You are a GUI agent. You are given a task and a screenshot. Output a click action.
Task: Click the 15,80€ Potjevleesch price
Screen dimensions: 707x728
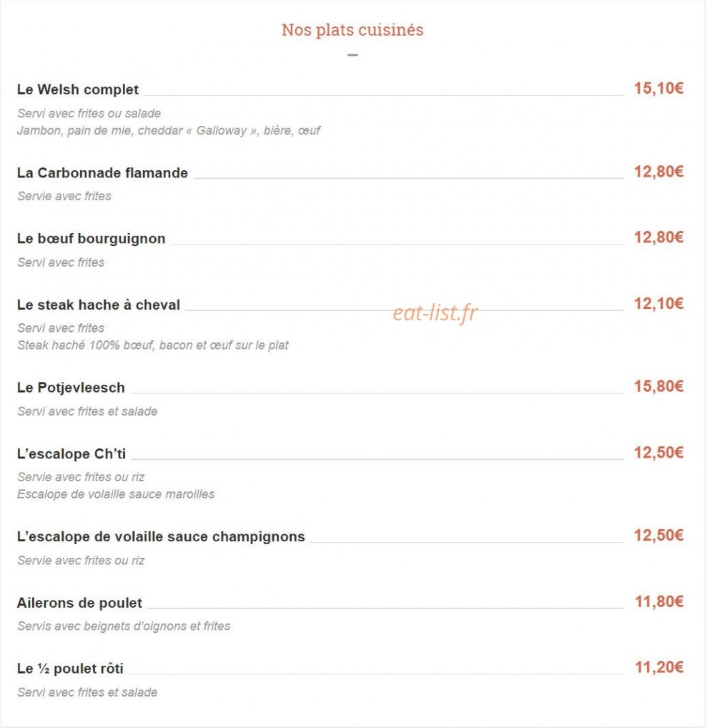click(x=658, y=386)
